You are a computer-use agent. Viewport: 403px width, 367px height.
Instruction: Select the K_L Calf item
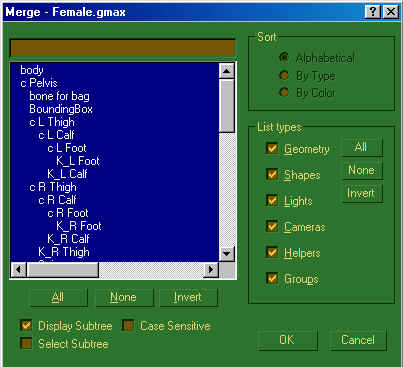[x=67, y=174]
